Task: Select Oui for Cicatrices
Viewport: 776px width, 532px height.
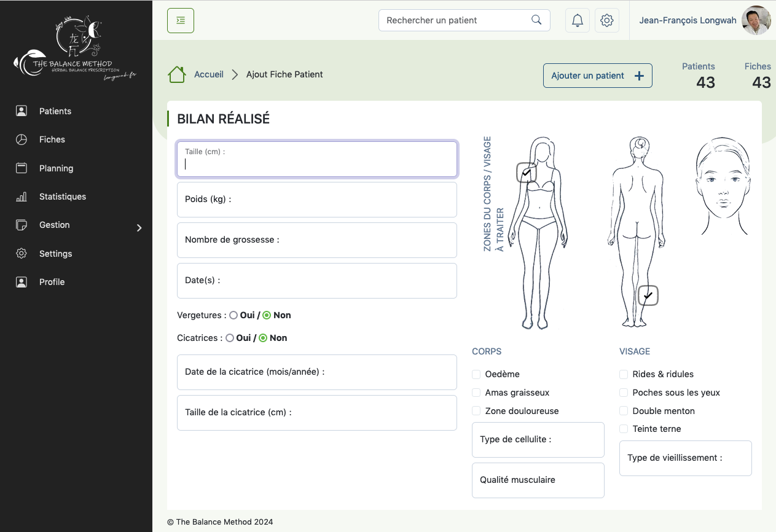Action: coord(230,338)
